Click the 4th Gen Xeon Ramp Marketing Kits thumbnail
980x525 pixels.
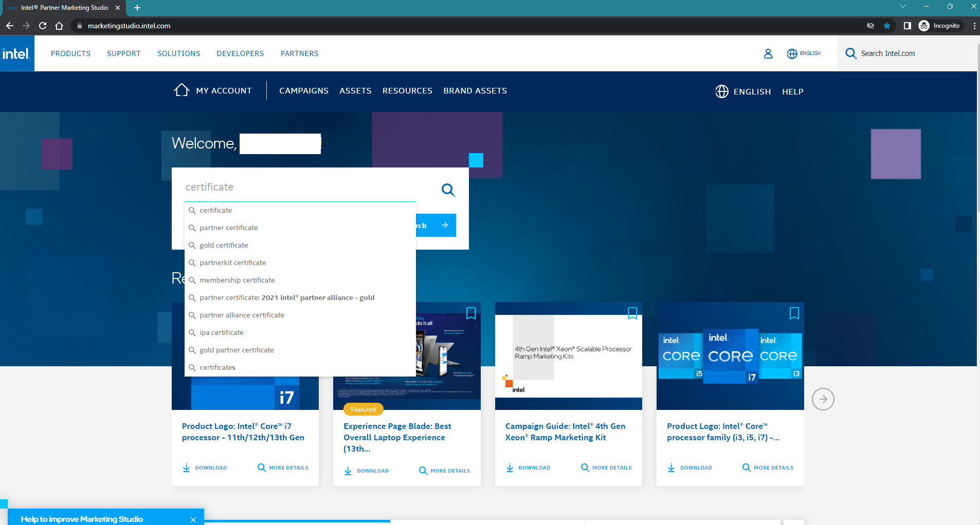click(x=569, y=356)
